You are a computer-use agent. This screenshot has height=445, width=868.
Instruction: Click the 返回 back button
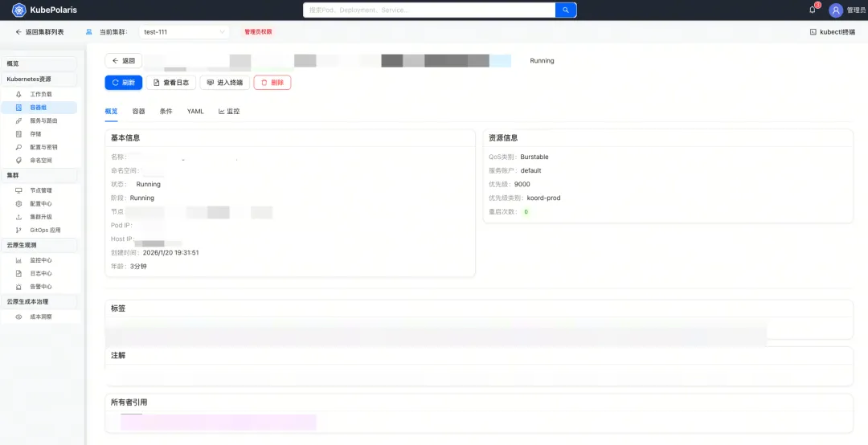(x=124, y=61)
